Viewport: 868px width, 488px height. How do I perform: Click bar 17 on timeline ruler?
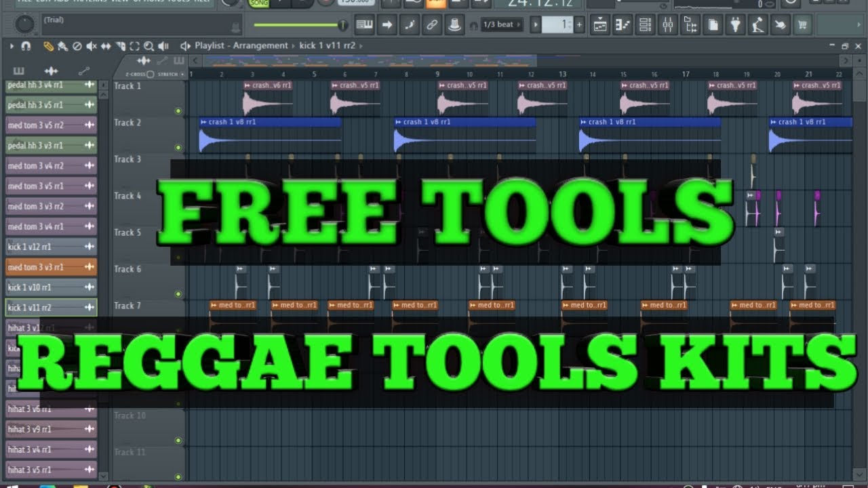[x=686, y=74]
